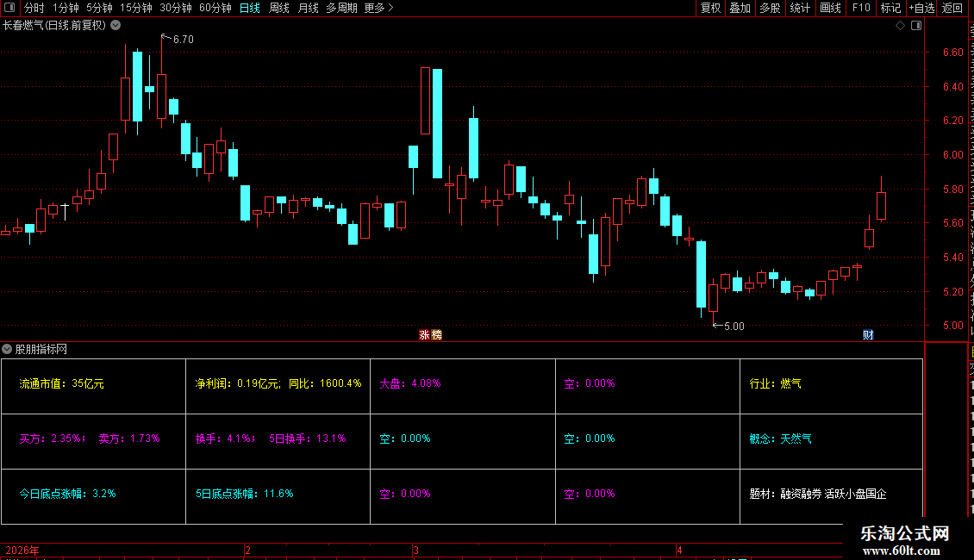Click the 财 marker under the chart
The image size is (974, 560).
click(868, 334)
